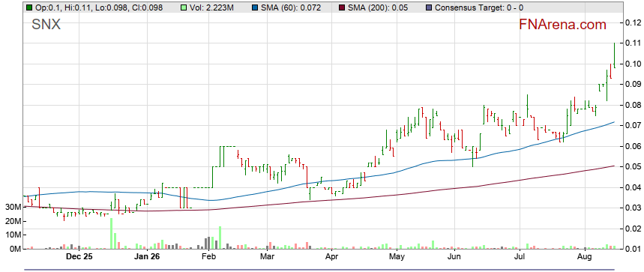Click the May date axis label
Image resolution: width=644 pixels, height=272 pixels.
coord(397,257)
